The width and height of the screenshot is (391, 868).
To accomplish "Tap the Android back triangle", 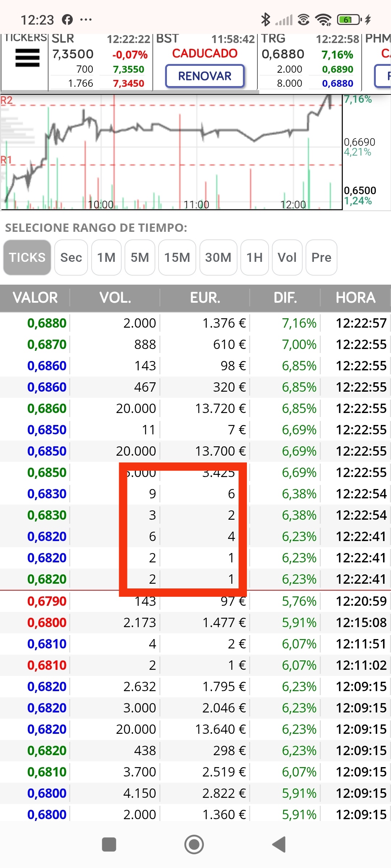I will click(279, 844).
